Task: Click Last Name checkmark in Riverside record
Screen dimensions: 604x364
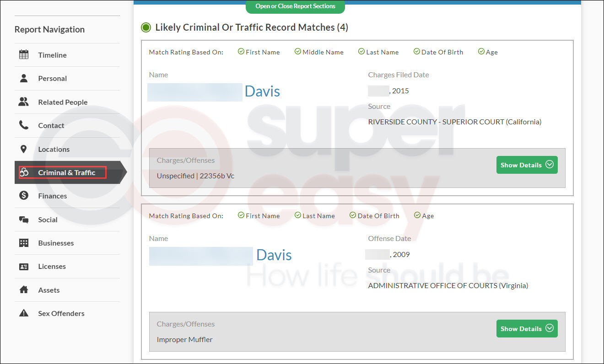Action: [x=361, y=52]
